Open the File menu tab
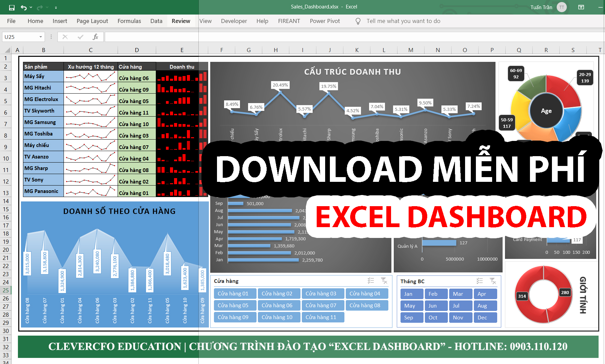This screenshot has height=364, width=605. (x=11, y=21)
